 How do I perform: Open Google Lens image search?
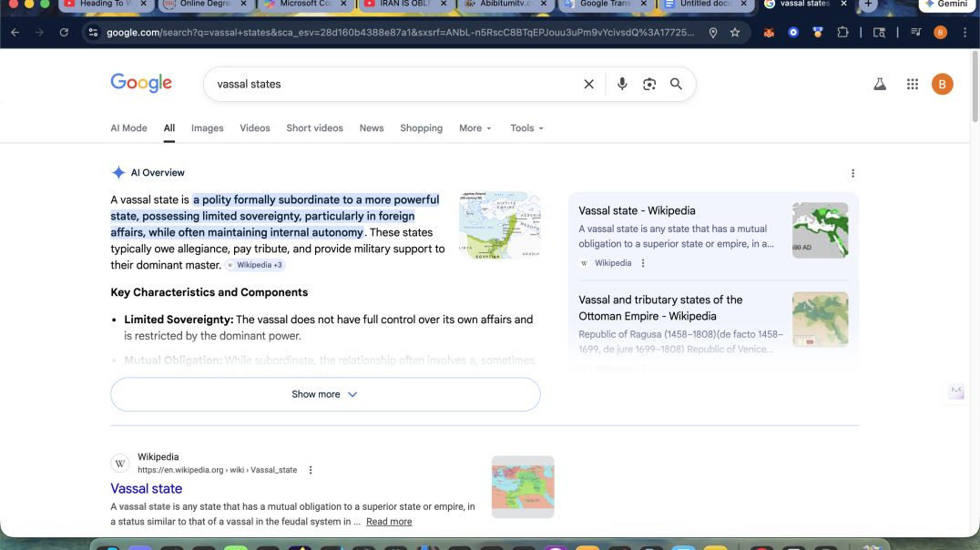(x=649, y=84)
